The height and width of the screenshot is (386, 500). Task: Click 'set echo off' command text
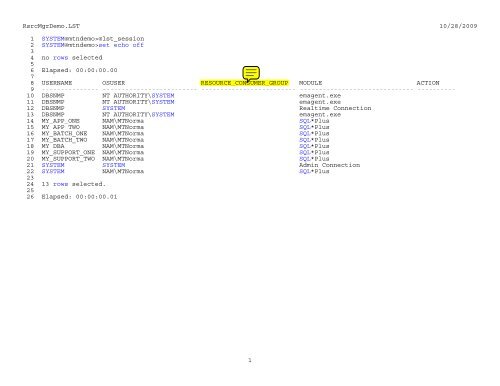pyautogui.click(x=121, y=45)
